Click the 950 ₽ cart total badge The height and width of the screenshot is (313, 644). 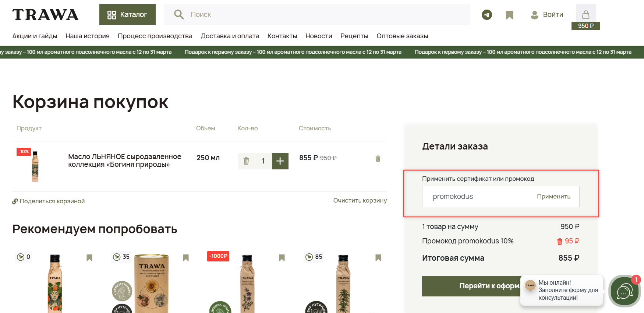[x=585, y=26]
